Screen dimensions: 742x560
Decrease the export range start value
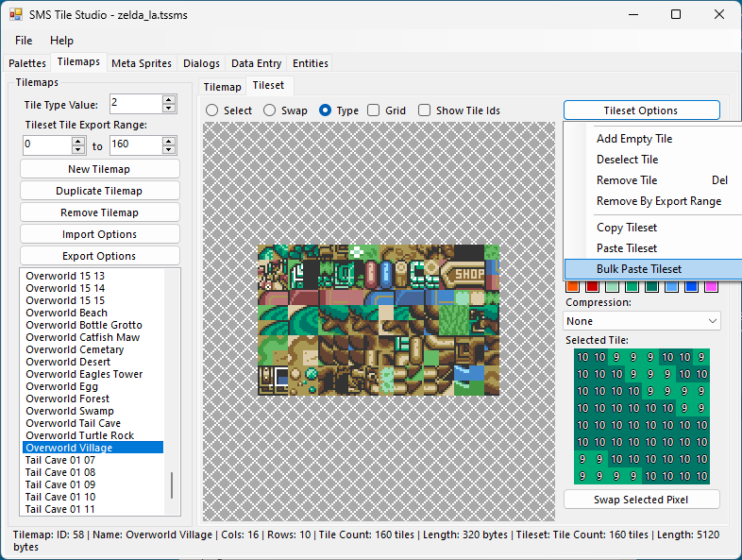click(x=78, y=149)
